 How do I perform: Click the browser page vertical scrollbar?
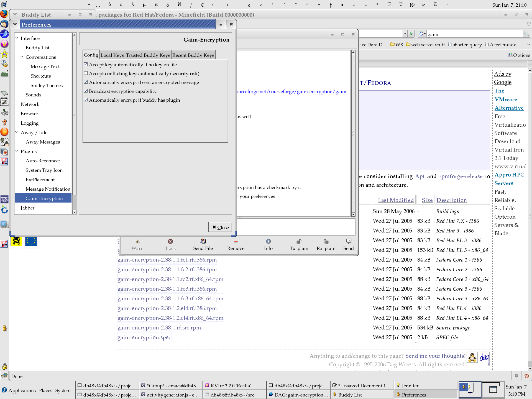530,219
